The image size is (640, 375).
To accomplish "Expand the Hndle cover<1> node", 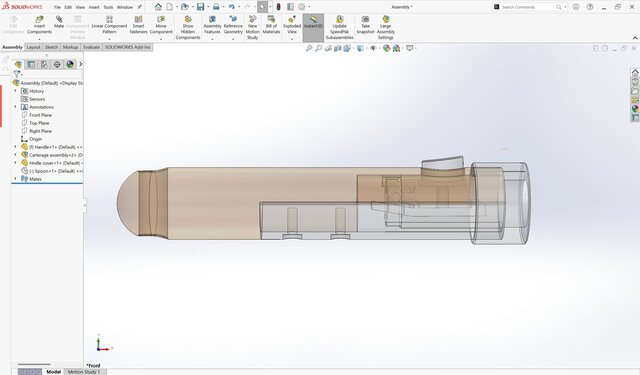I will tap(16, 163).
